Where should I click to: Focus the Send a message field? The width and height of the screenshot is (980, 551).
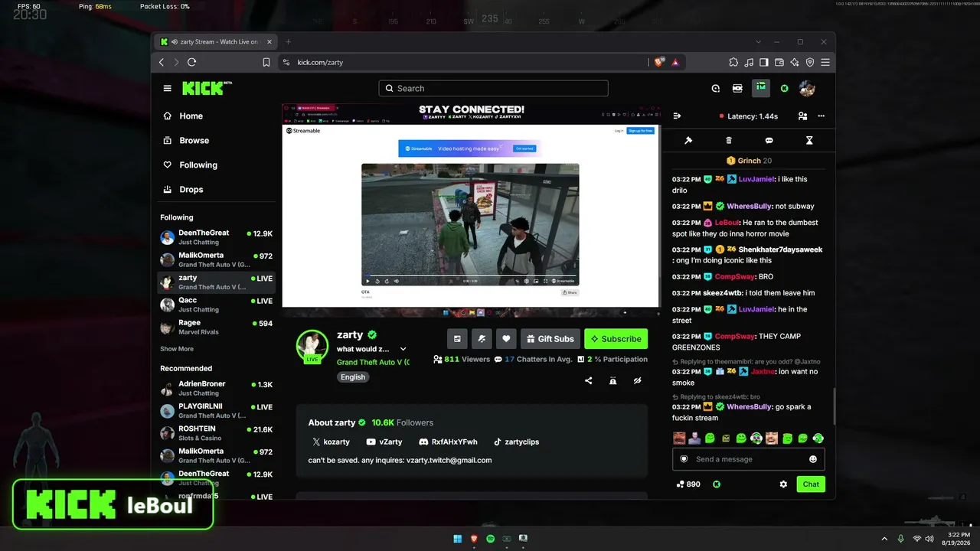click(x=749, y=459)
